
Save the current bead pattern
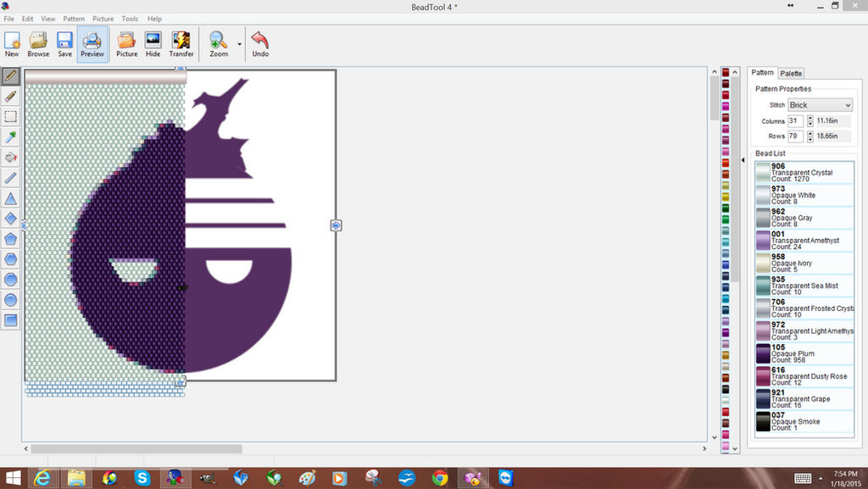tap(64, 44)
